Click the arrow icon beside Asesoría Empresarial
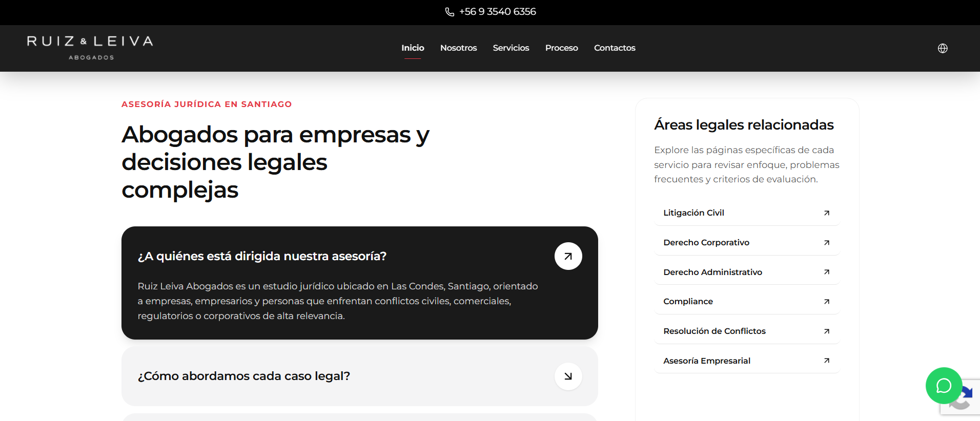This screenshot has height=421, width=980. (x=826, y=361)
